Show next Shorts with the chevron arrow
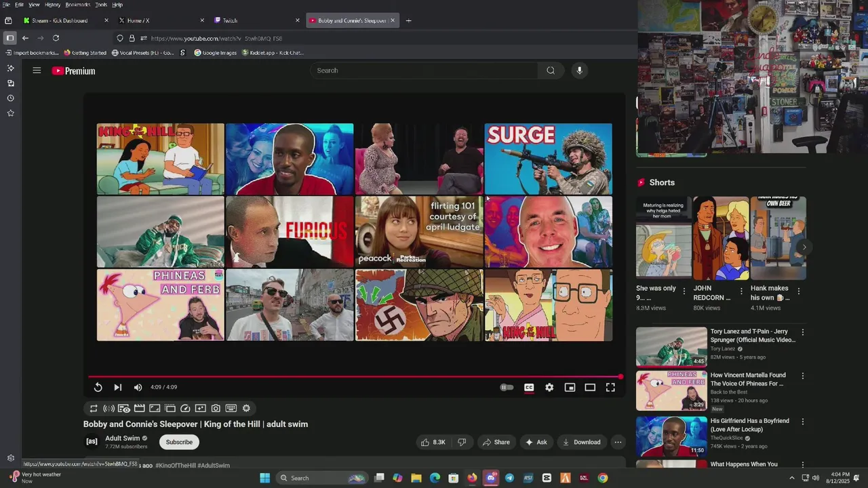 [x=804, y=247]
